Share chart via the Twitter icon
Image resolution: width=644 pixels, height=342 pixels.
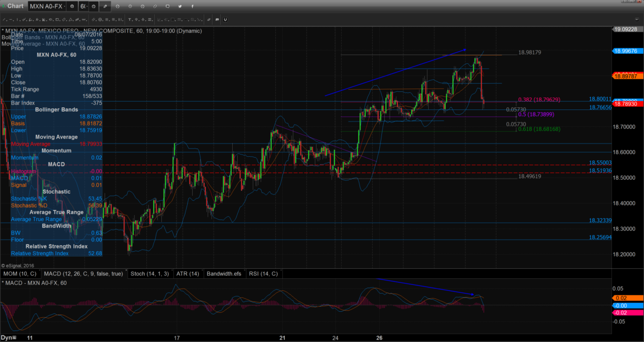point(180,6)
